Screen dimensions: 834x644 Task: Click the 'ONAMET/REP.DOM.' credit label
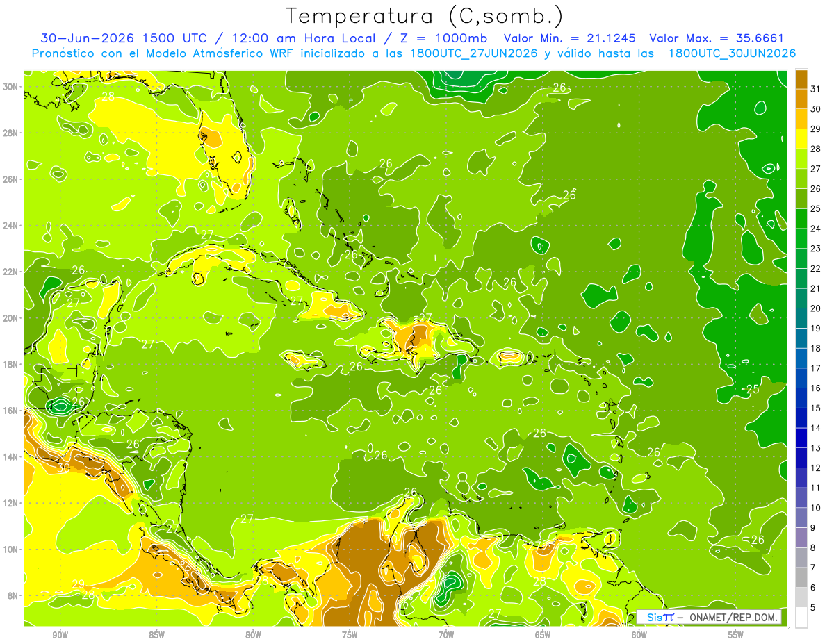734,617
